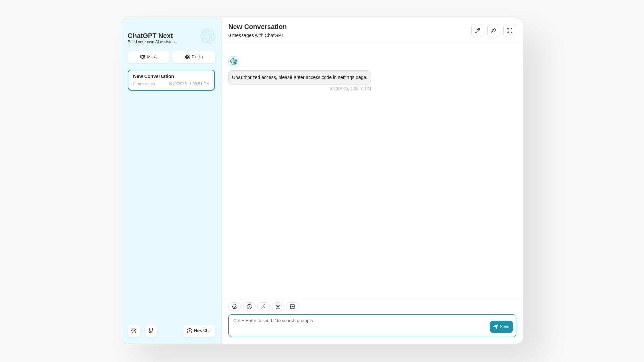The width and height of the screenshot is (644, 362).
Task: Clear context using break icon
Action: pos(292,307)
